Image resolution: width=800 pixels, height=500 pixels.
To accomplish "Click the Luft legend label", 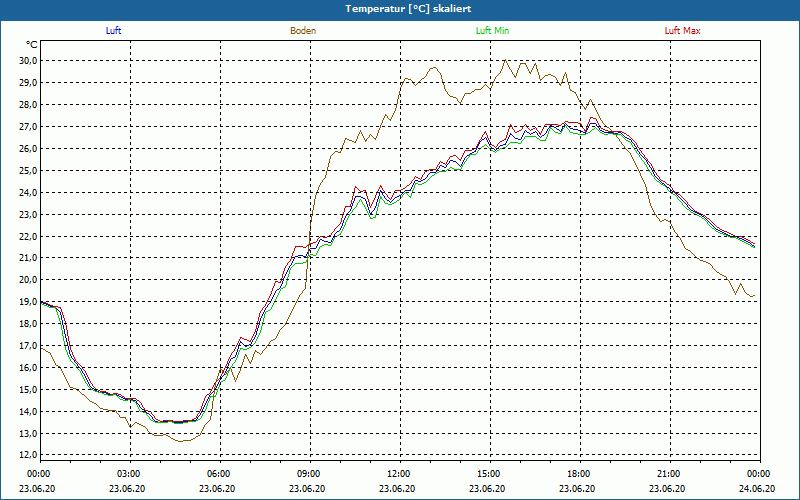I will click(113, 31).
